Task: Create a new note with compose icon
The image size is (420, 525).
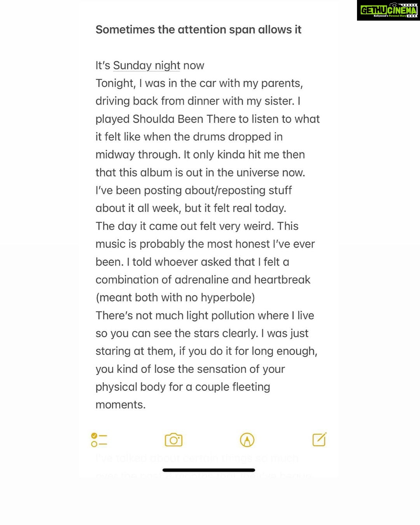Action: [x=319, y=439]
